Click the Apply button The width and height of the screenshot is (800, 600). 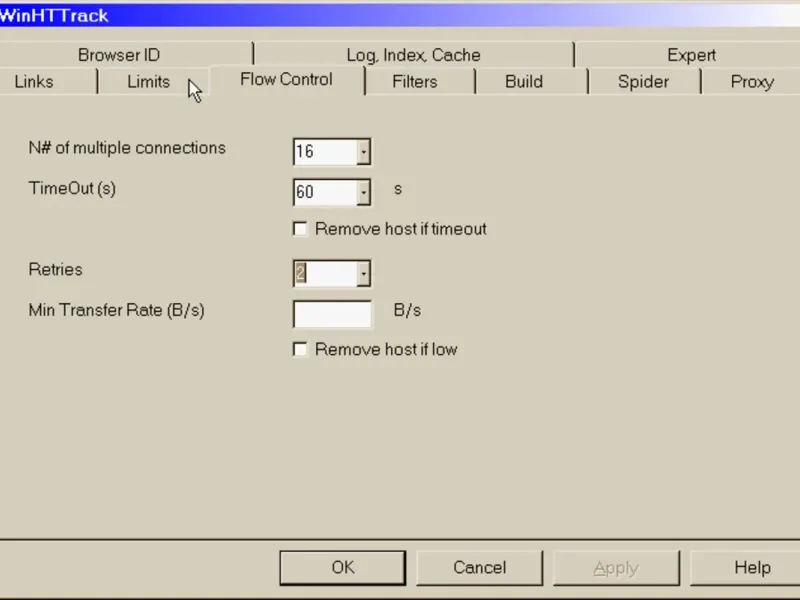tap(616, 567)
